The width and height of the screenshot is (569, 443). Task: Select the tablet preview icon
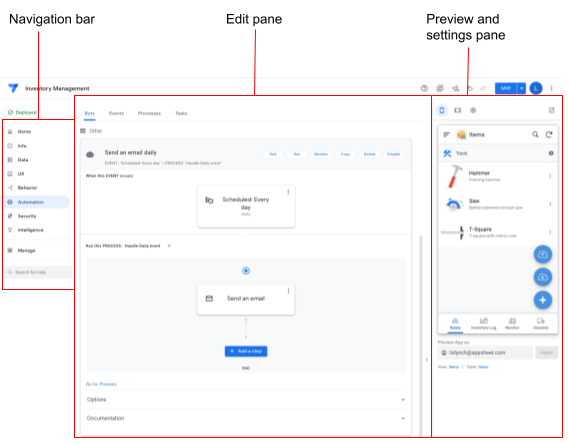(x=457, y=110)
